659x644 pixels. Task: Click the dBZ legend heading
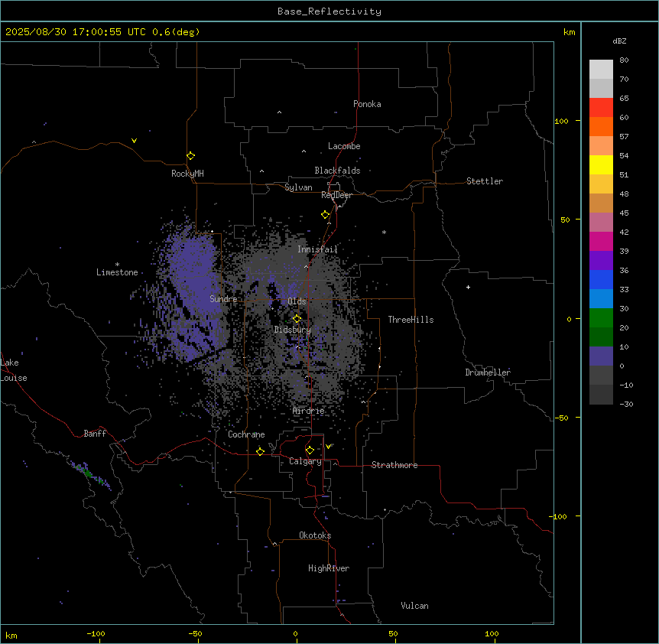click(x=619, y=41)
